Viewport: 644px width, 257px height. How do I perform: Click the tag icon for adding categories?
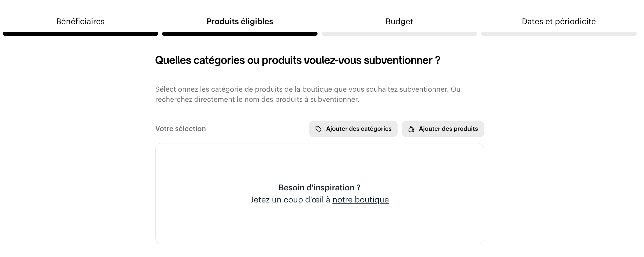(x=318, y=129)
